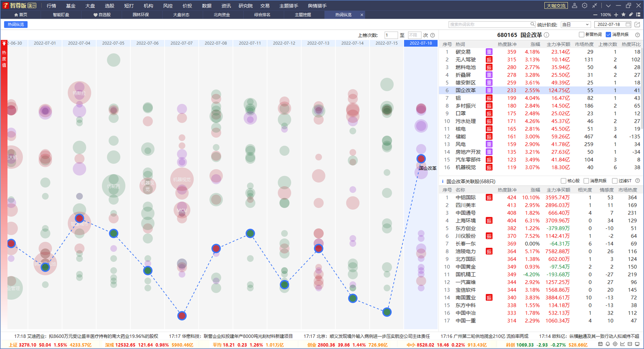Click the 大咖交流 button

click(x=556, y=6)
